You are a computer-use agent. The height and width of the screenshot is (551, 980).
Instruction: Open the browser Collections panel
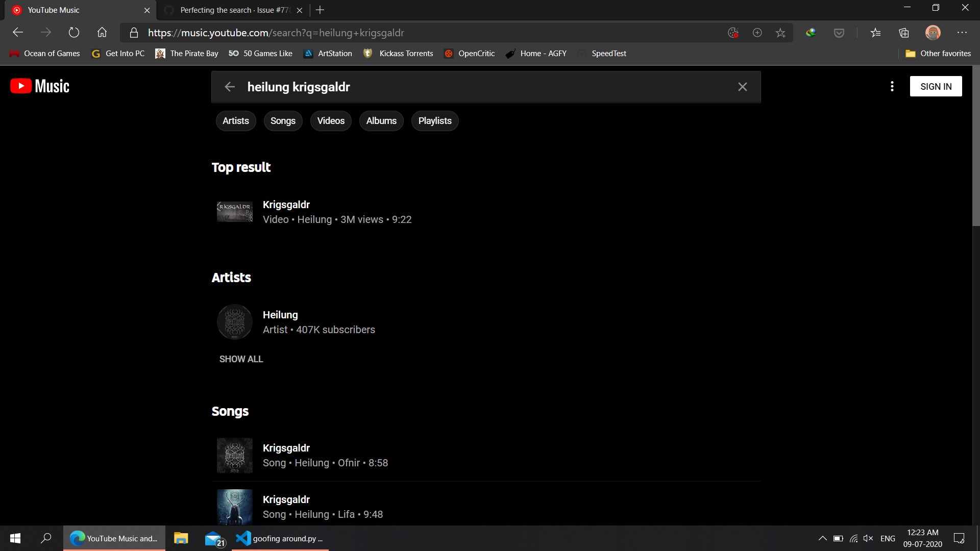click(x=904, y=33)
